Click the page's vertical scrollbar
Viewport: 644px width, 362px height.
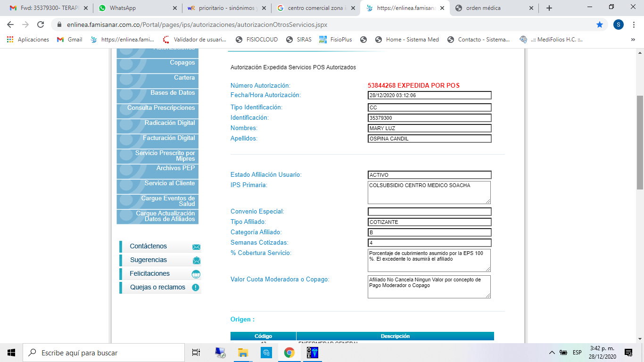pos(640,141)
